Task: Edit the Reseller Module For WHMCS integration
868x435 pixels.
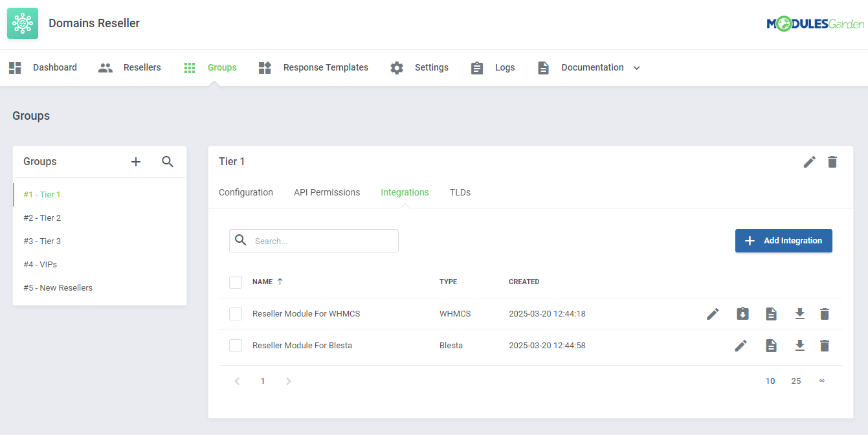Action: (713, 313)
